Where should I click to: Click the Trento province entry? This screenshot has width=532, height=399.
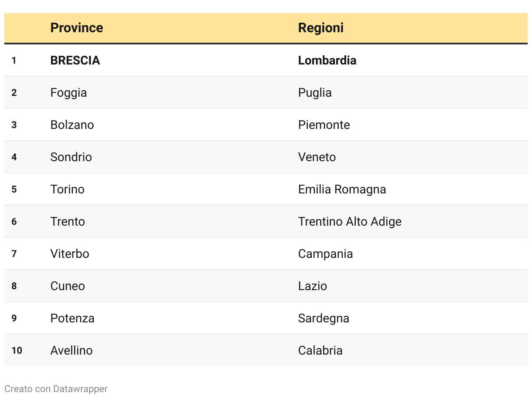[x=68, y=221]
